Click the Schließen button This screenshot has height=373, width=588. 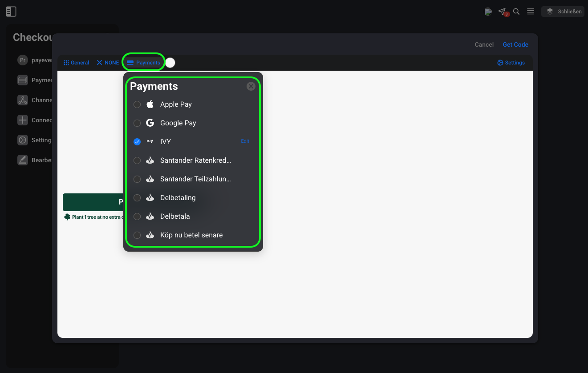(x=563, y=12)
